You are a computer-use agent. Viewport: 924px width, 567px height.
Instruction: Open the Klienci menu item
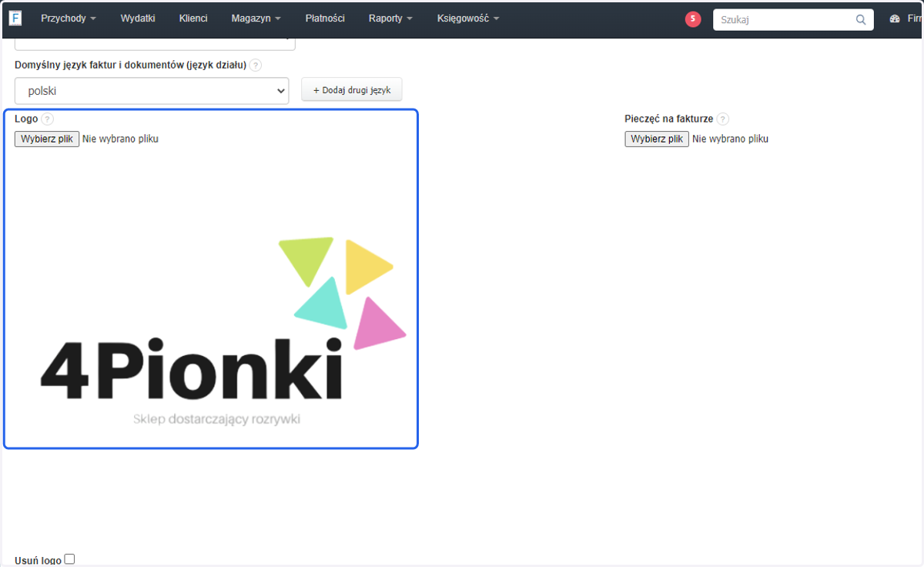click(193, 18)
